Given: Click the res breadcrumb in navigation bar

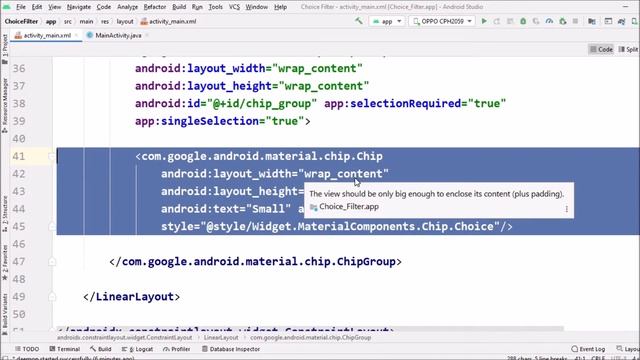Looking at the screenshot, I should tap(105, 21).
